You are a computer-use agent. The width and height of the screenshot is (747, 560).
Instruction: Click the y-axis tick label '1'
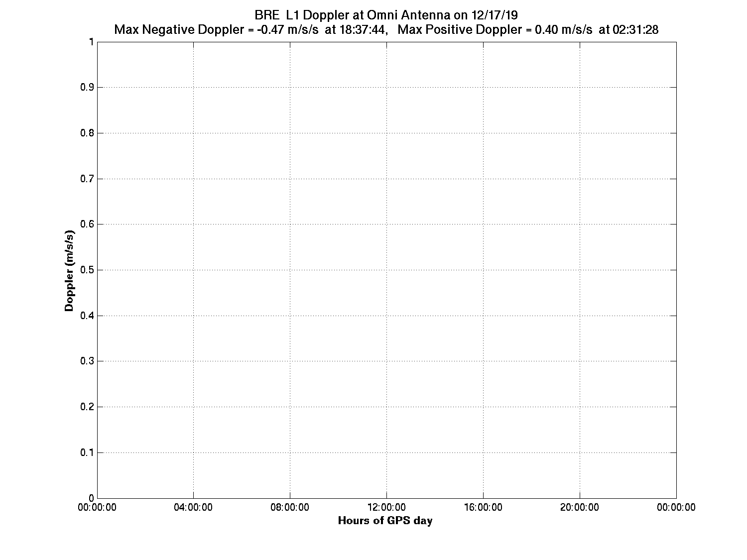tap(91, 42)
